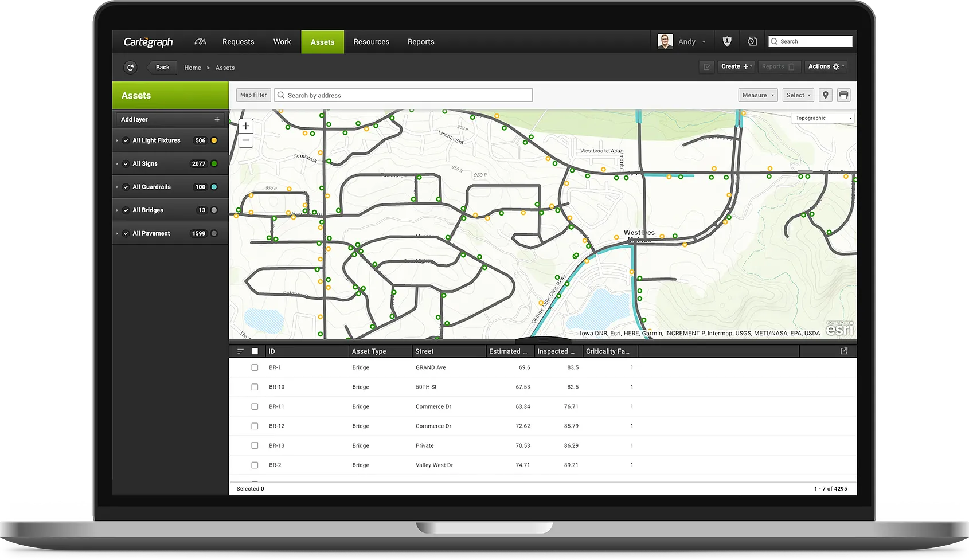Viewport: 969px width, 560px height.
Task: Sort table by ID column header
Action: click(x=307, y=351)
